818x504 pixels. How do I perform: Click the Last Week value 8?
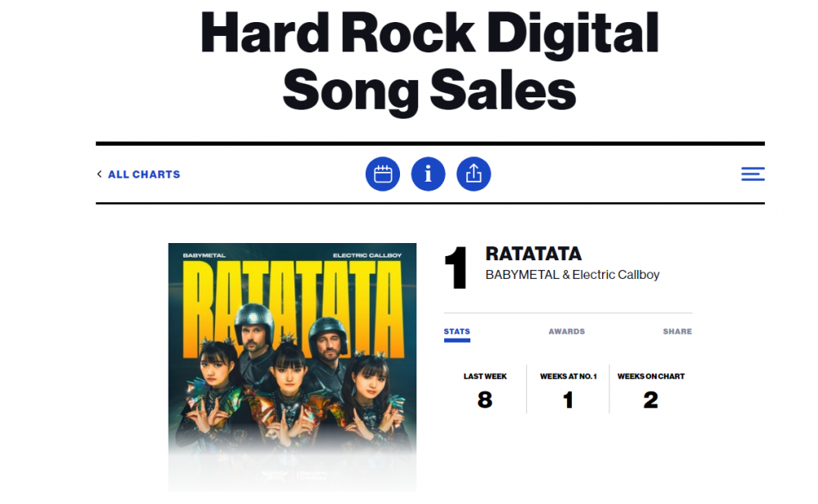[485, 400]
